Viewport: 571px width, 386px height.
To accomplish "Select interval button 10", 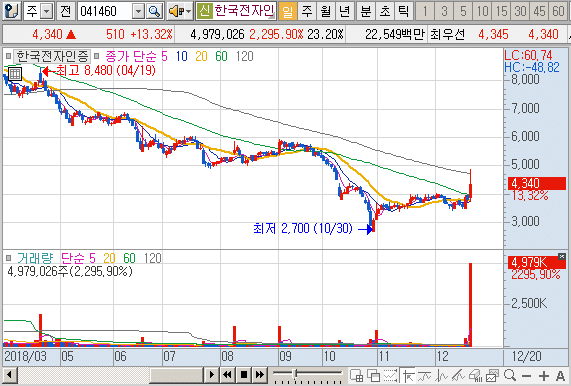I will pyautogui.click(x=482, y=11).
